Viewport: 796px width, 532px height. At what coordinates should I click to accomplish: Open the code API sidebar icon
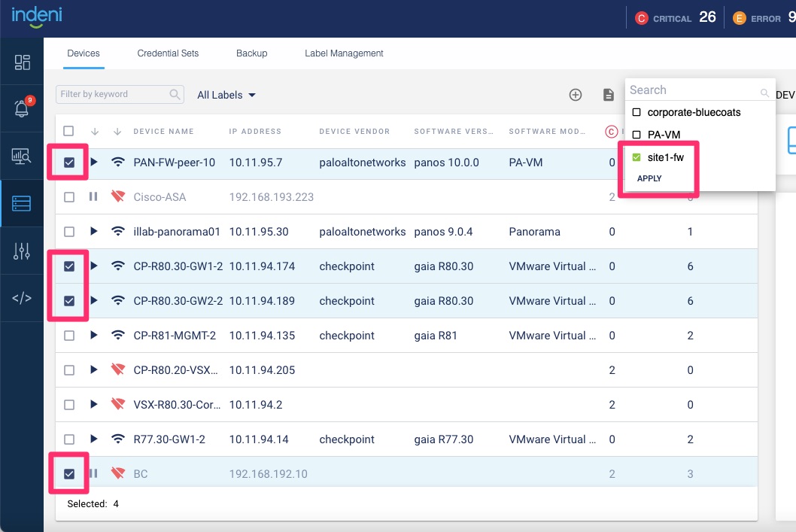(x=22, y=298)
